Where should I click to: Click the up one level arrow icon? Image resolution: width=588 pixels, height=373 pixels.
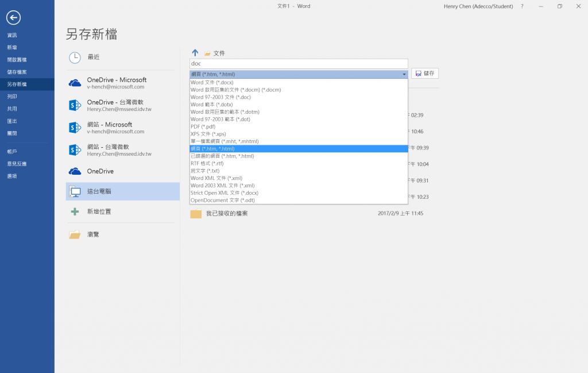pos(195,53)
